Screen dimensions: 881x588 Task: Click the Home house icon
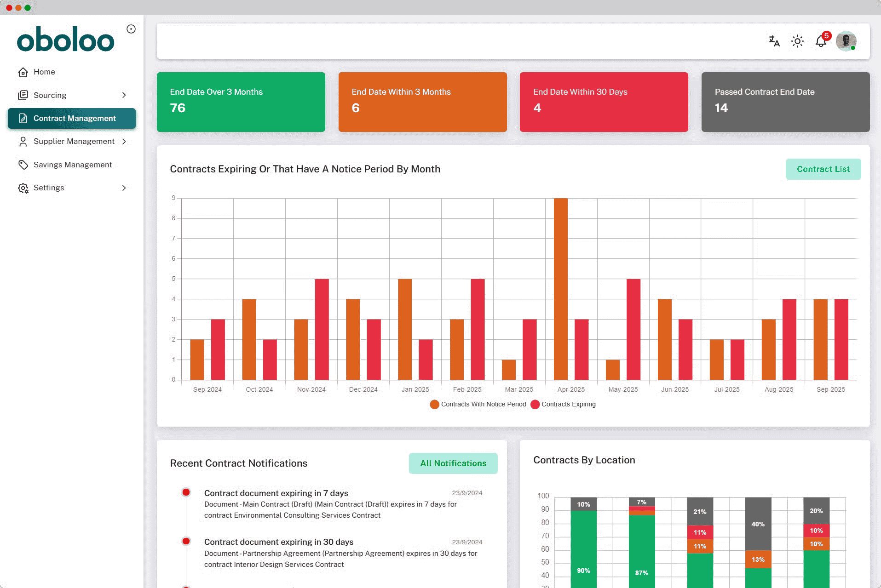tap(23, 72)
